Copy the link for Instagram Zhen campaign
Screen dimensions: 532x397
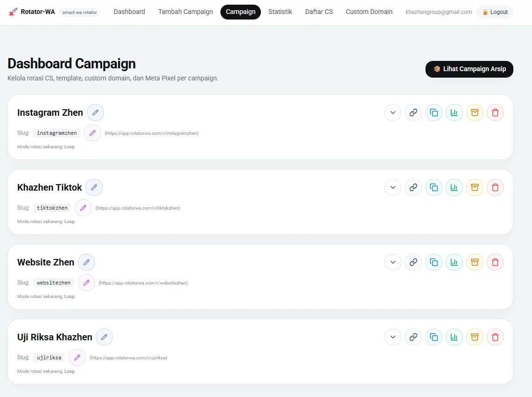[x=413, y=112]
